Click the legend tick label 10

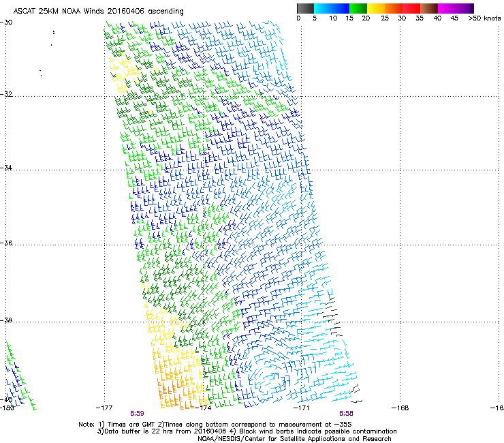pos(333,18)
